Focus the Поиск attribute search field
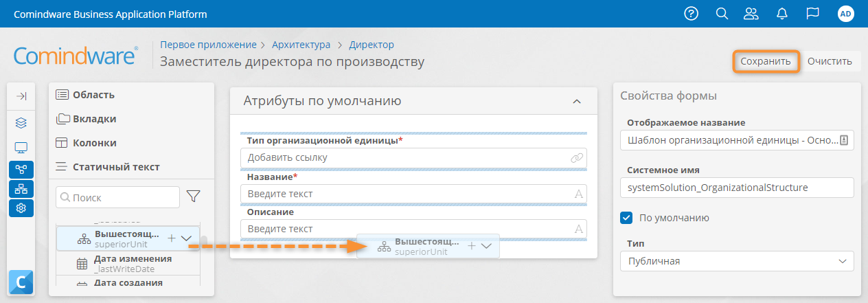This screenshot has height=303, width=868. pos(118,197)
